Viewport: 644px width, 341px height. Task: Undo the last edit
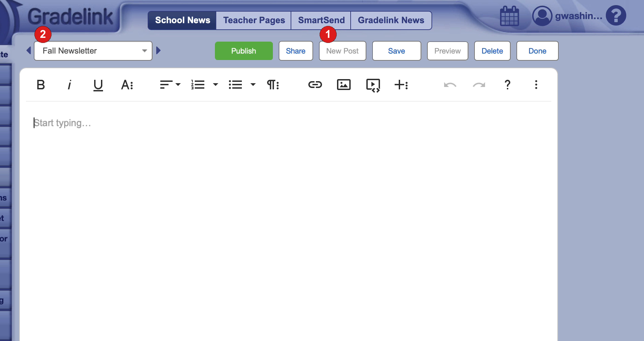coord(450,85)
